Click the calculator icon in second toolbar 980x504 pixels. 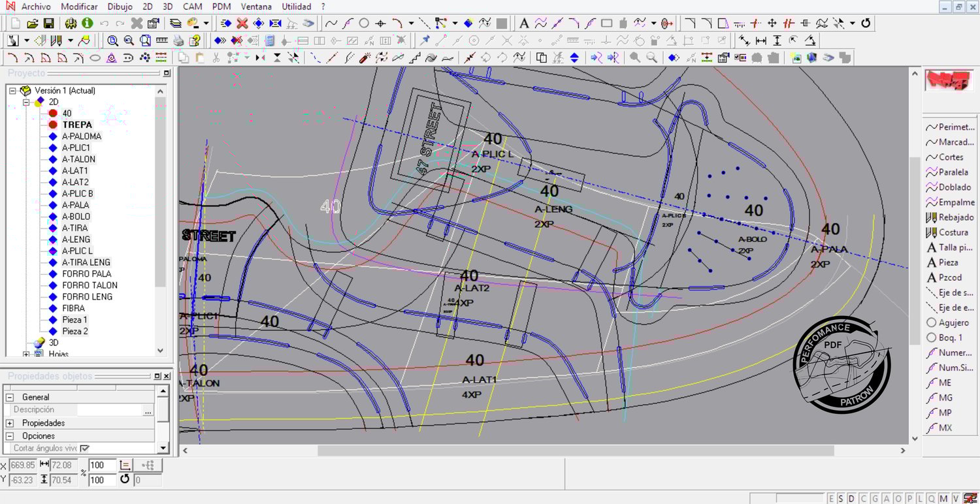tap(270, 40)
